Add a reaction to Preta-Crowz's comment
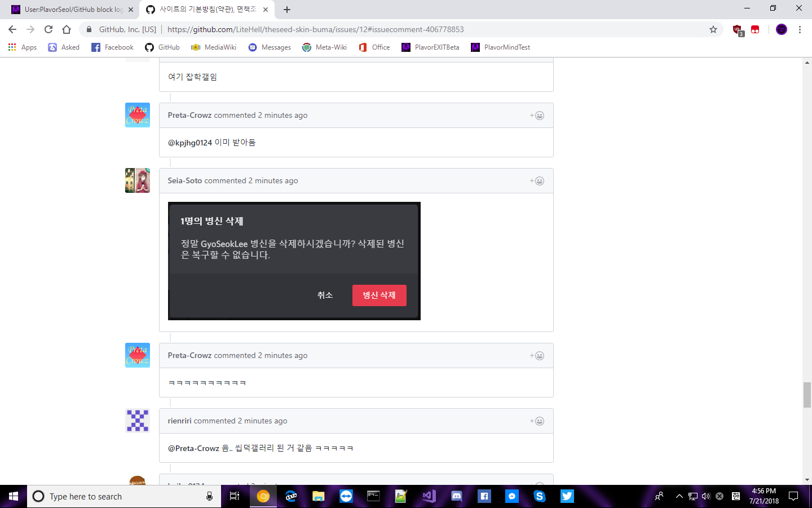812x508 pixels. pyautogui.click(x=536, y=115)
